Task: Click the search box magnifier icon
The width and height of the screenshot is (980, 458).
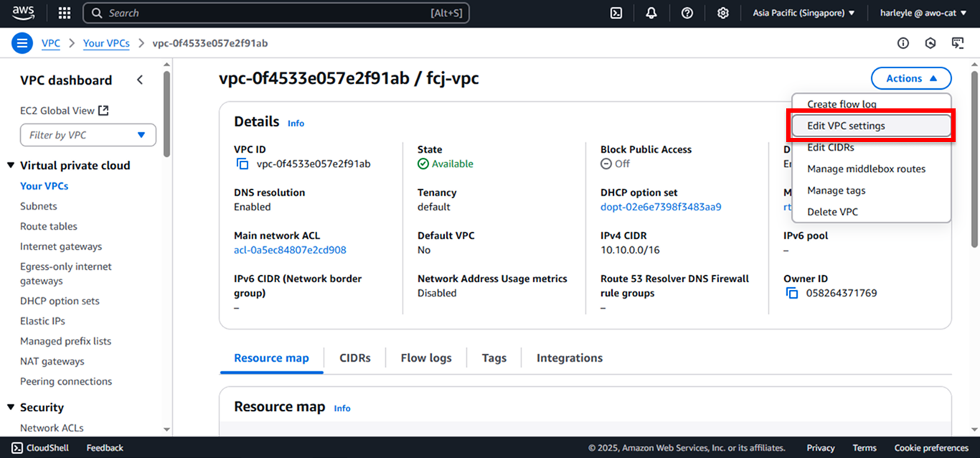Action: click(x=98, y=13)
